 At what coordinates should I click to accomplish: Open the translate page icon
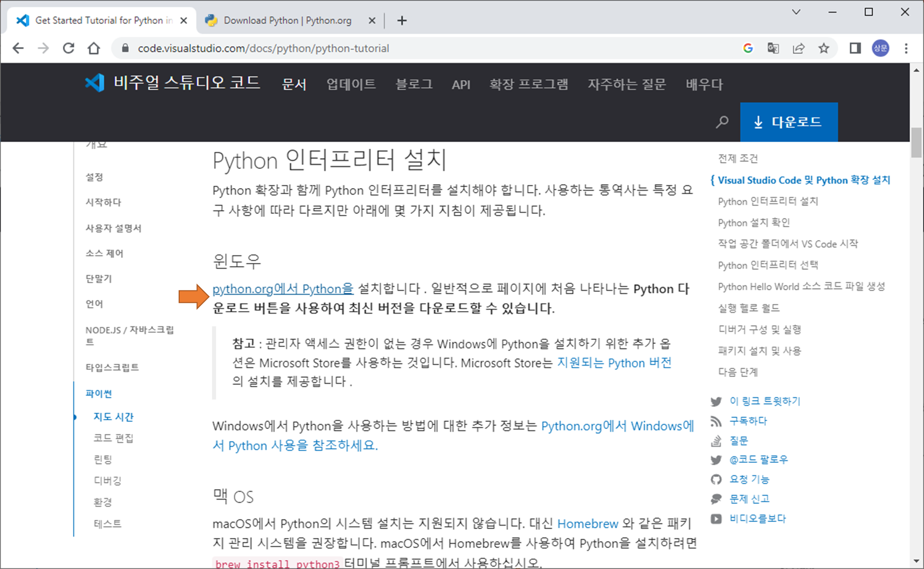[x=773, y=48]
